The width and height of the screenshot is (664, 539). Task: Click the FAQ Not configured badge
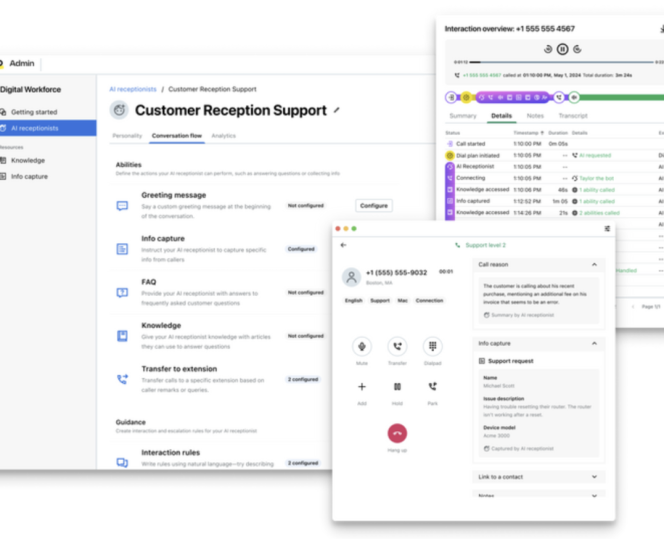(306, 293)
